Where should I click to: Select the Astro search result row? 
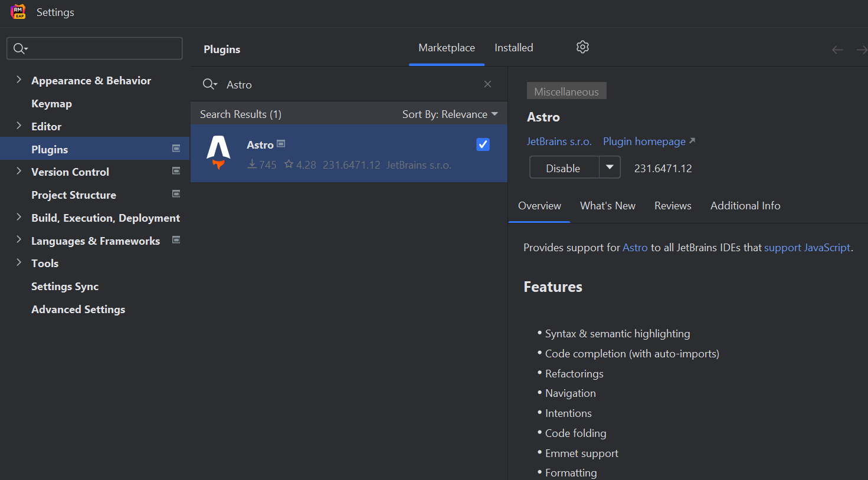tap(349, 153)
